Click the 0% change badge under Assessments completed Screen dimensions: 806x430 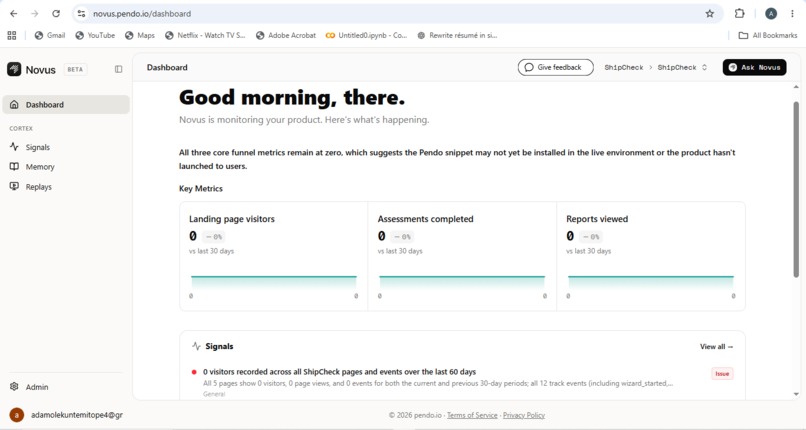point(402,237)
